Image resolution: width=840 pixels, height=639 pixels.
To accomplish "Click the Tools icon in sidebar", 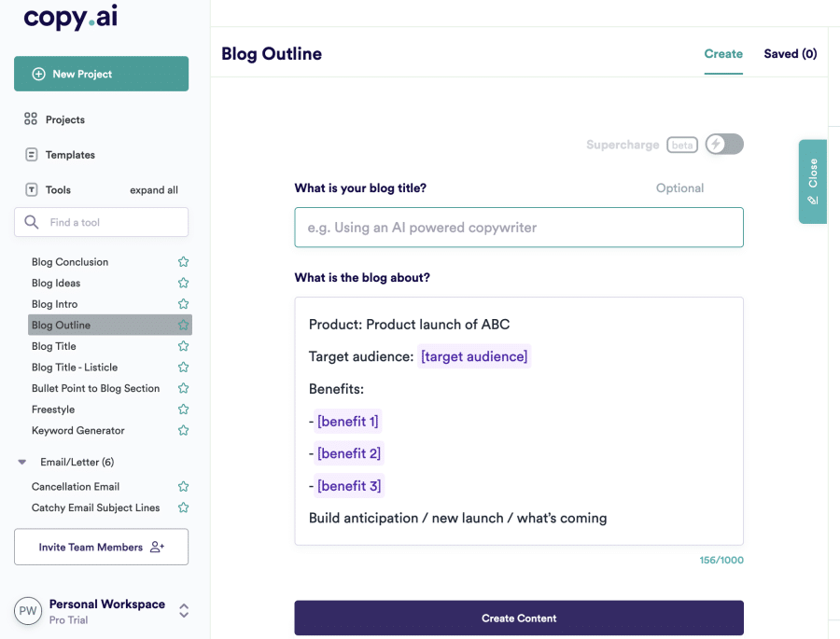I will pyautogui.click(x=31, y=189).
